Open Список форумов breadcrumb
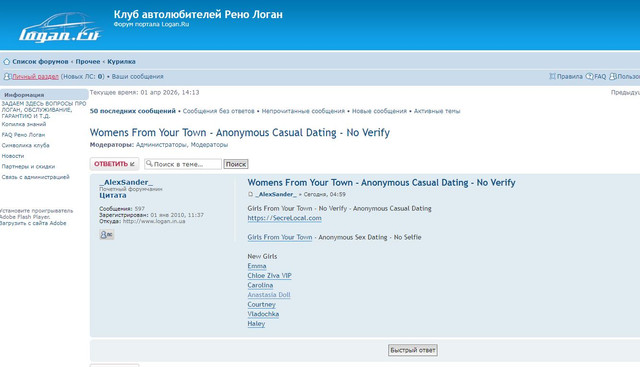This screenshot has width=640, height=367. click(x=40, y=62)
